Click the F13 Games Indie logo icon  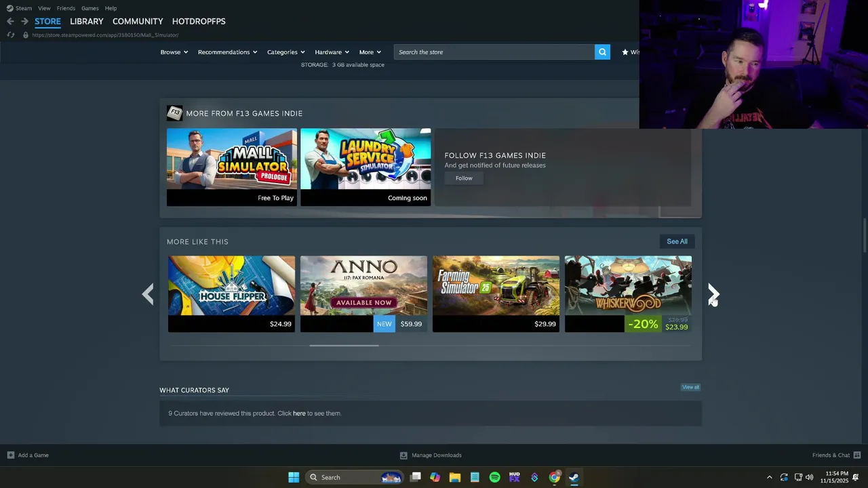point(174,113)
